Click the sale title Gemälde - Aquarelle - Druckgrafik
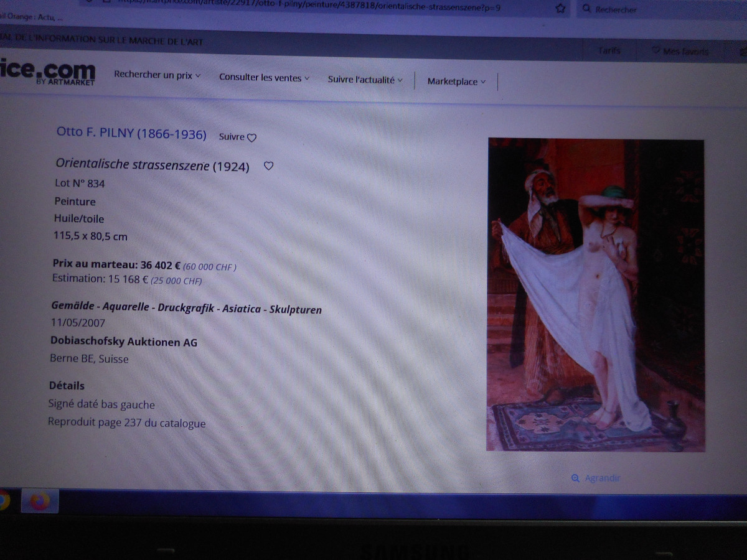Screen dimensions: 747x560 187,308
